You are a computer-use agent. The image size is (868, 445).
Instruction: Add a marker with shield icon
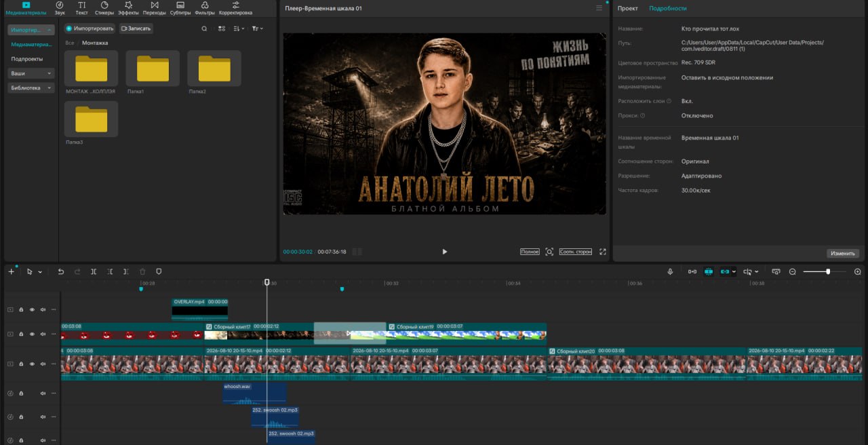tap(159, 271)
